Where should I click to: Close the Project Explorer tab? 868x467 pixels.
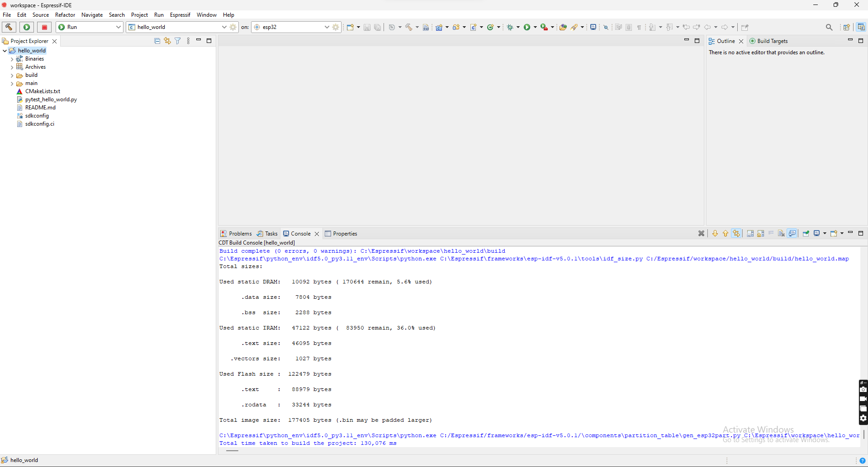click(x=55, y=41)
